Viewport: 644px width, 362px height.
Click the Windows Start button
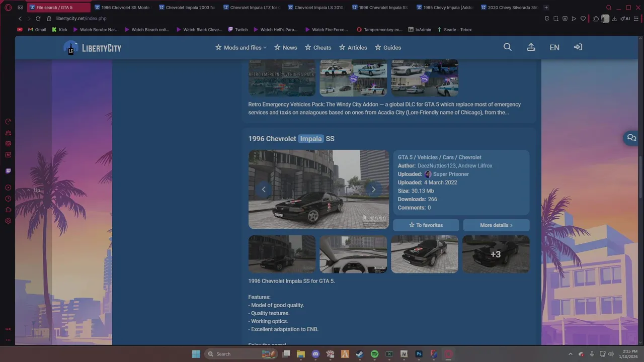pos(196,354)
